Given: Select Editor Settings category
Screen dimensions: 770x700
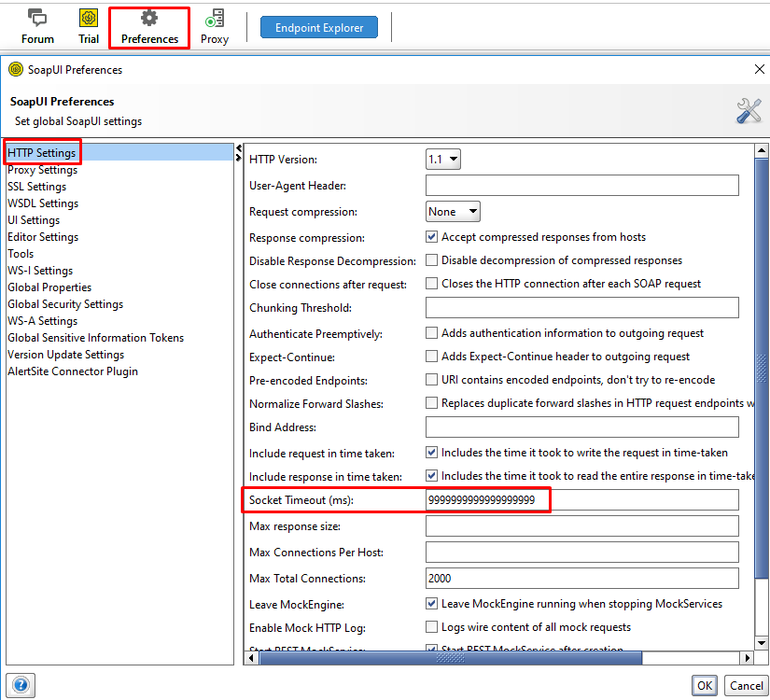Looking at the screenshot, I should (119, 237).
